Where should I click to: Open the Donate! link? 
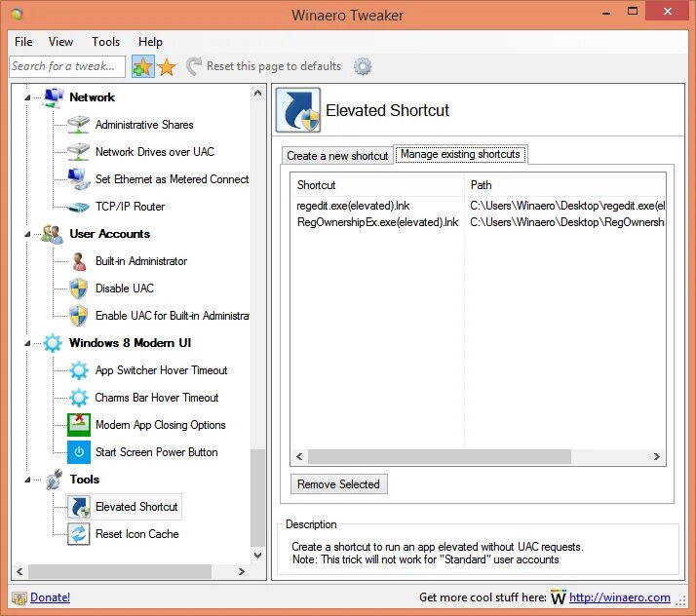tap(50, 597)
